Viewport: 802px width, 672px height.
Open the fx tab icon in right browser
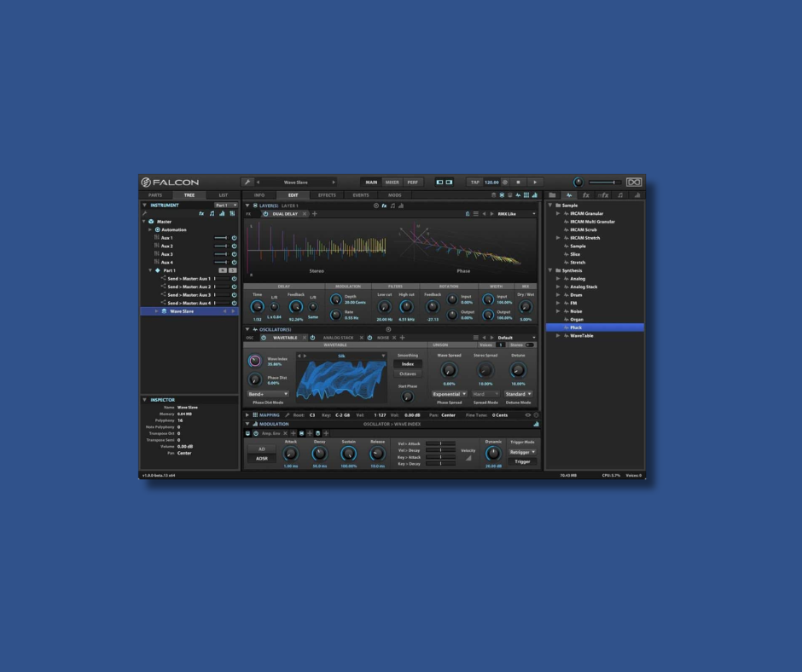tap(587, 195)
